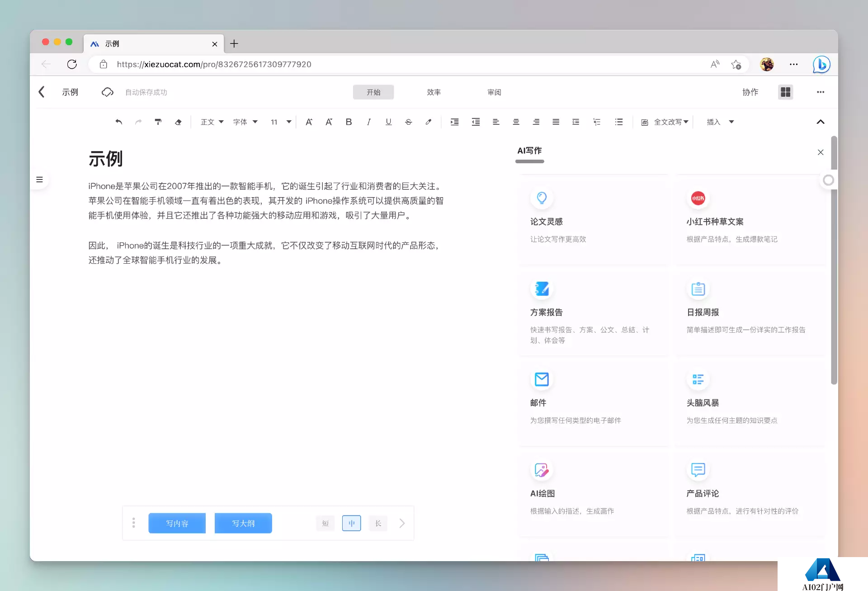This screenshot has width=868, height=591.
Task: Click the 协作 collaborate button
Action: point(750,92)
